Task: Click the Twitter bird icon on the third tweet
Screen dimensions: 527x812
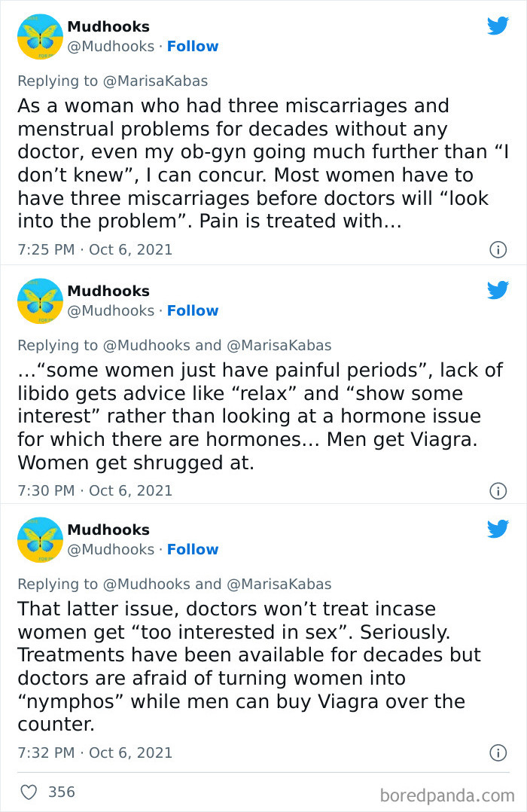Action: click(498, 530)
